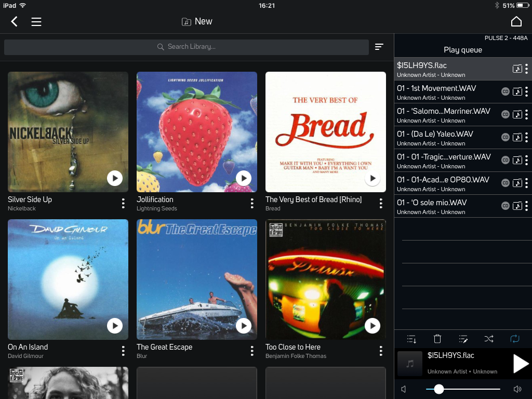Play The Very Best of Bread album

pos(373,178)
